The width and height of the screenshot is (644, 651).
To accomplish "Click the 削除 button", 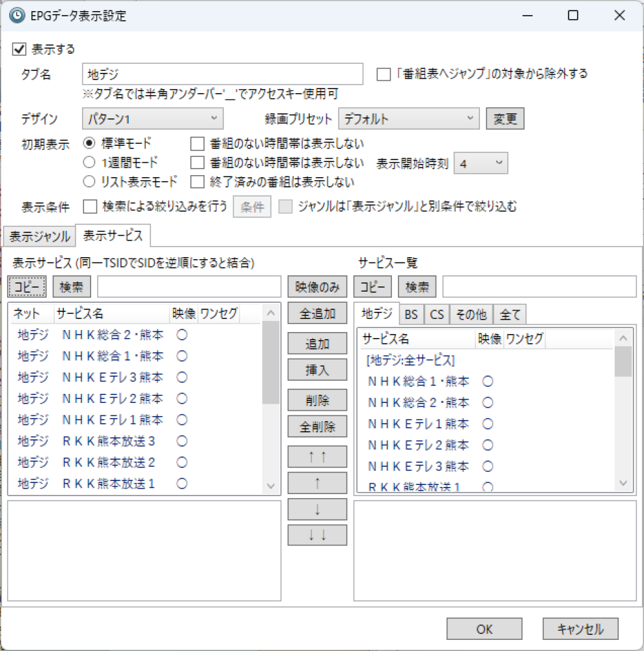I will (x=317, y=400).
